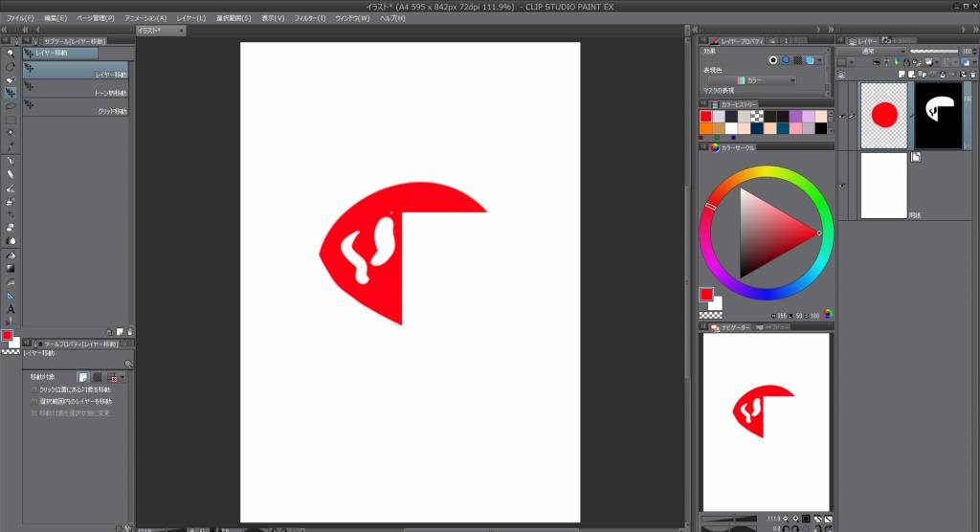980x532 pixels.
Task: Pick the orange swatch in color history
Action: coord(706,128)
